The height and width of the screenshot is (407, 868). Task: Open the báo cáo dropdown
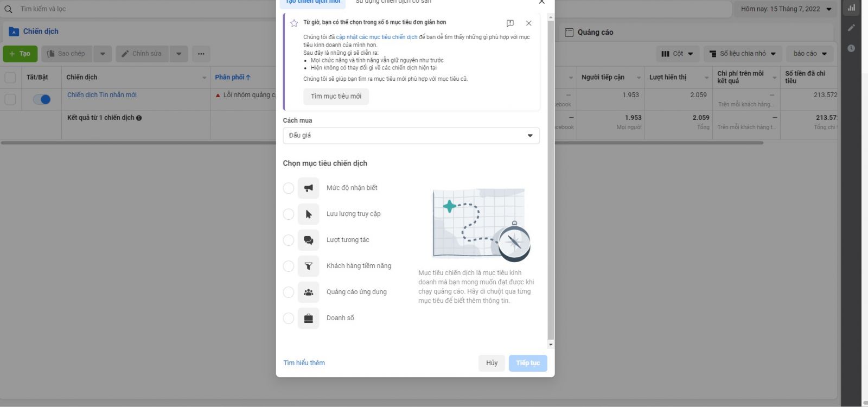(810, 54)
